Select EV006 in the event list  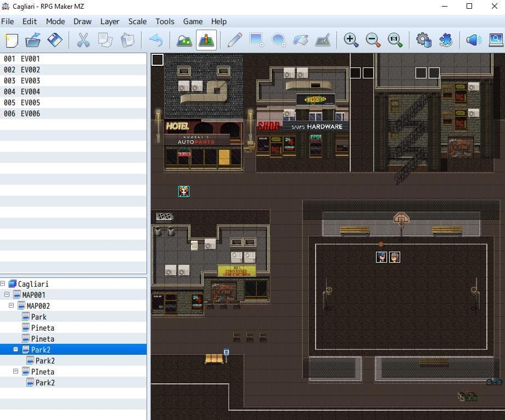[x=74, y=113]
